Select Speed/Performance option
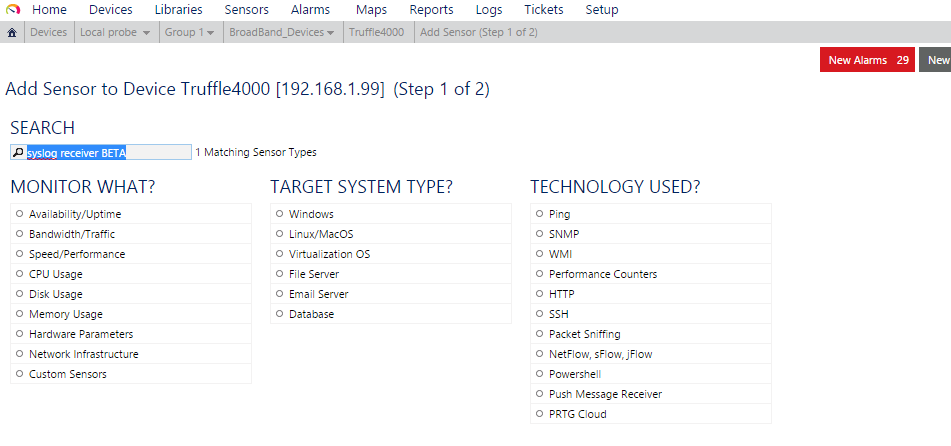 (x=131, y=254)
